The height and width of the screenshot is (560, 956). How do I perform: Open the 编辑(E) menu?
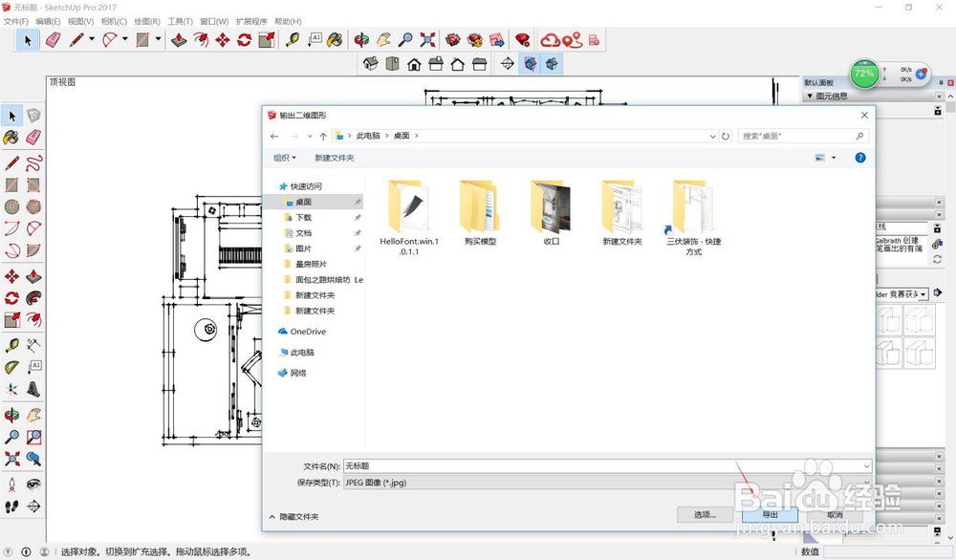tap(48, 21)
